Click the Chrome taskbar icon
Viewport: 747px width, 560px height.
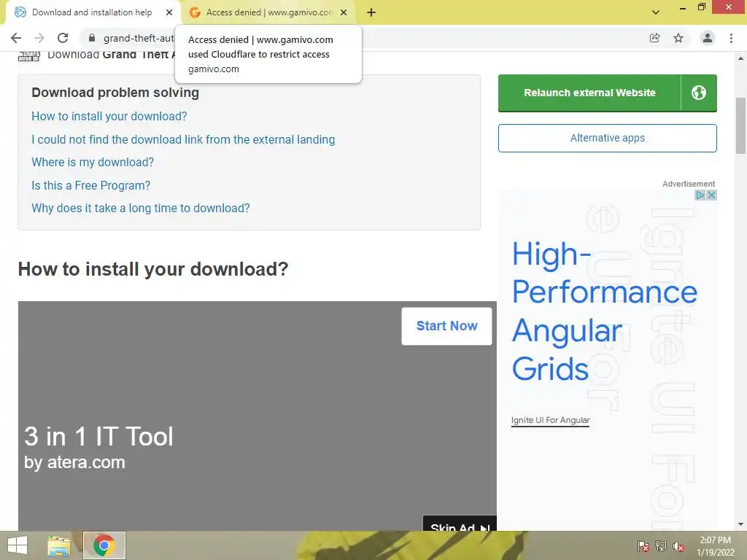coord(104,545)
